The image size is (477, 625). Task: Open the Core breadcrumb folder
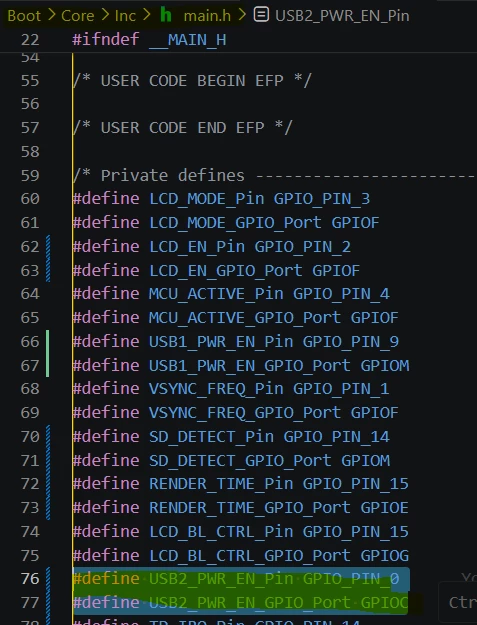click(78, 16)
